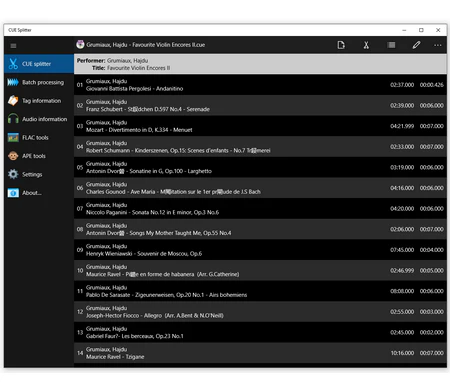Screen dimensions: 450x390
Task: Select track Songs My Mother Taught Me
Action: pyautogui.click(x=260, y=229)
